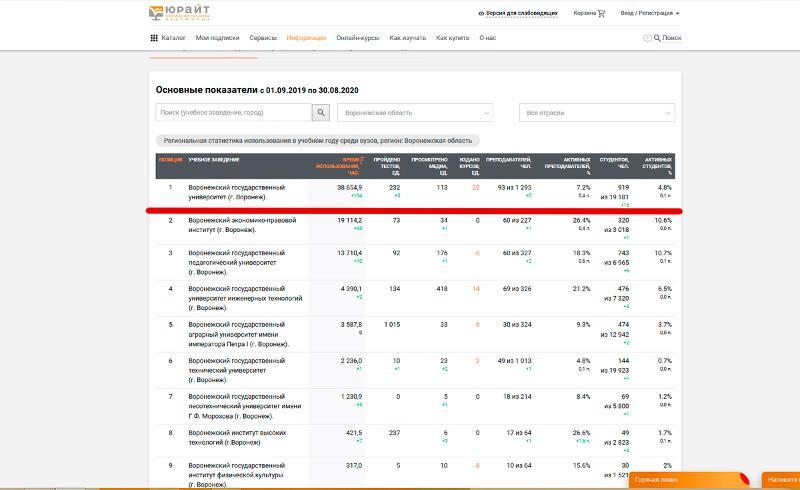
Task: Open the Онлайн-курсы menu item
Action: click(354, 38)
